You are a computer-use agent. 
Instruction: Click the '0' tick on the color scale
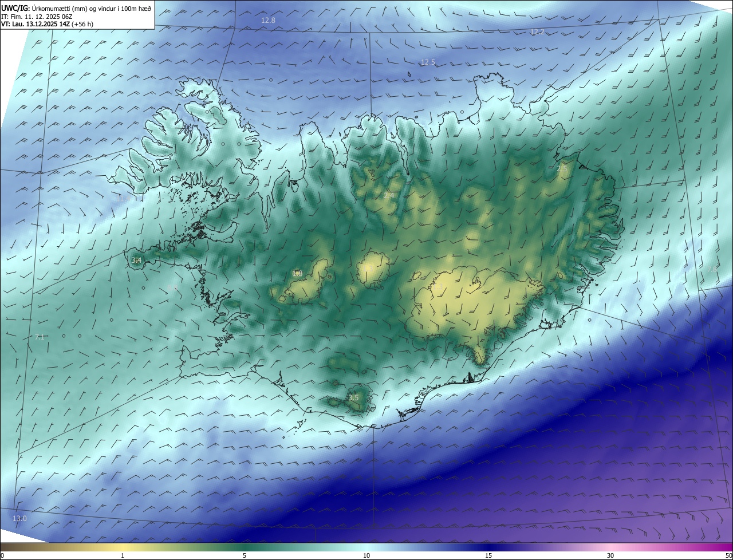[2, 555]
